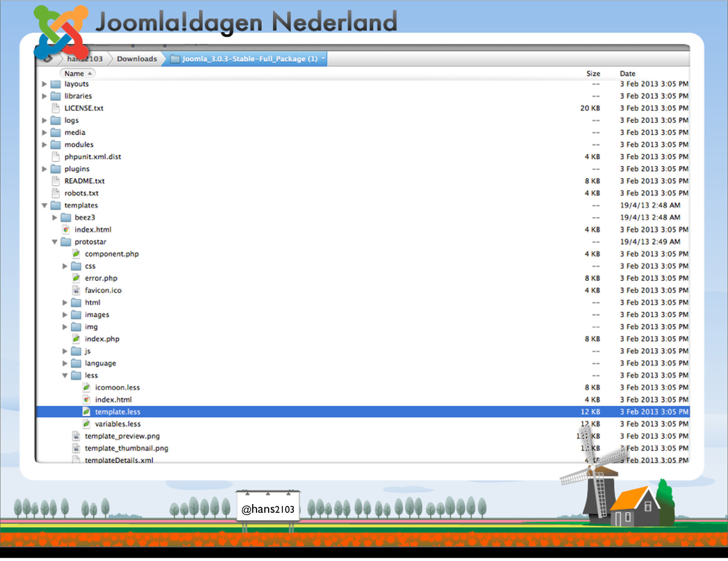
Task: Sort the list by the Size column header
Action: (x=593, y=74)
